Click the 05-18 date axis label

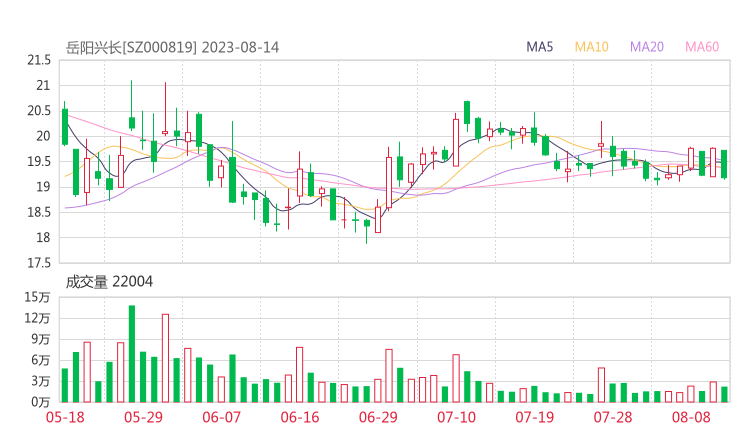(x=65, y=417)
